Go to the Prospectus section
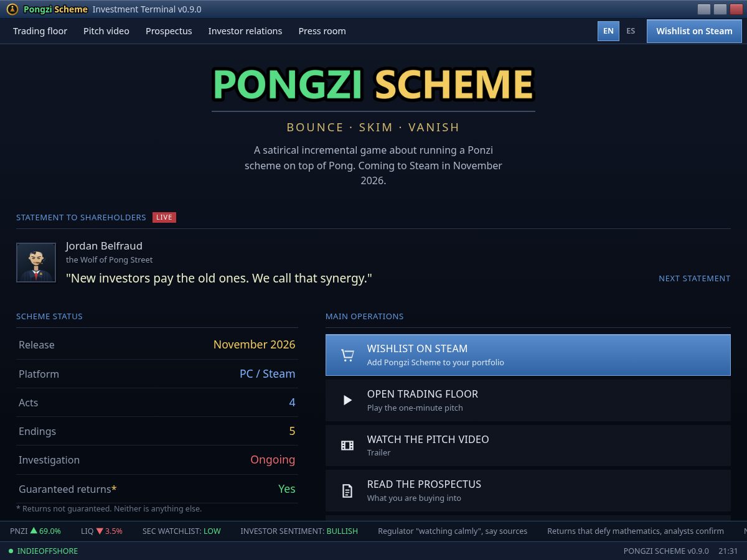Image resolution: width=747 pixels, height=560 pixels. click(169, 31)
